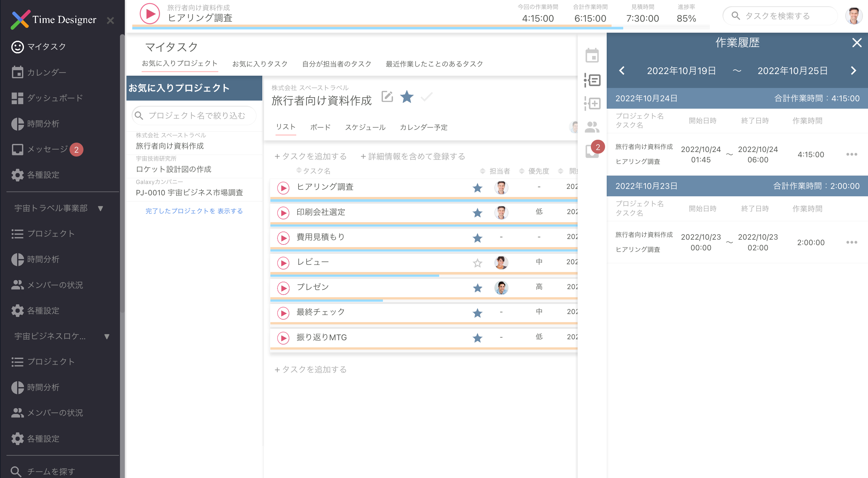Expand the 宇宙ビジネスロケ... team dropdown
The width and height of the screenshot is (868, 478).
click(x=106, y=336)
